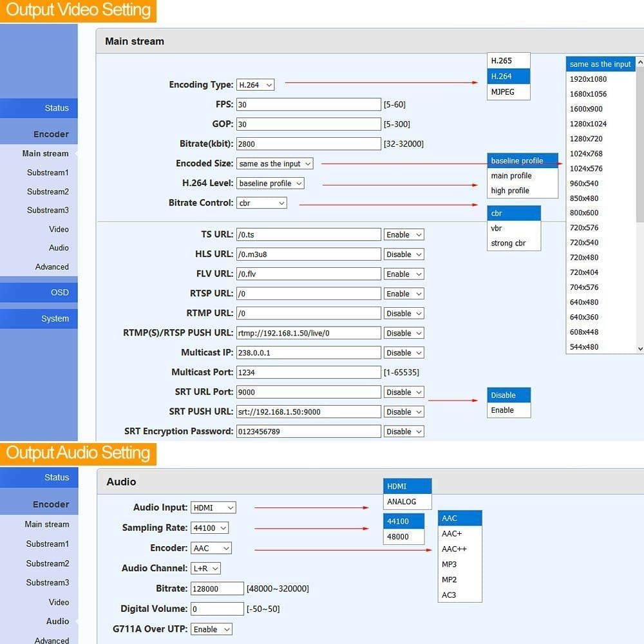Choose MJPEG in the encoding options

(508, 91)
